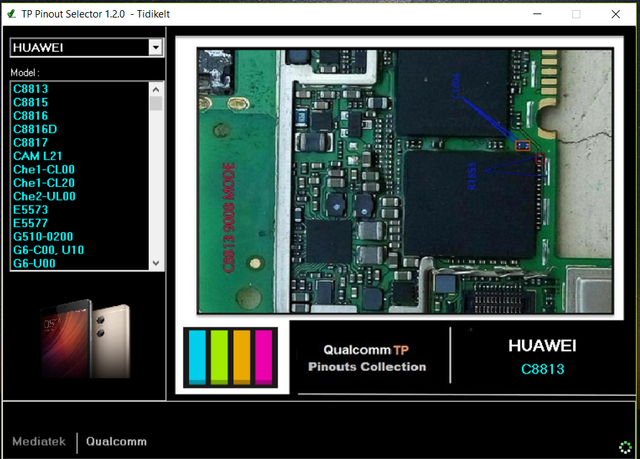Screen dimensions: 640x459
Task: Select model G6-C00, U10 in the list
Action: tap(48, 250)
